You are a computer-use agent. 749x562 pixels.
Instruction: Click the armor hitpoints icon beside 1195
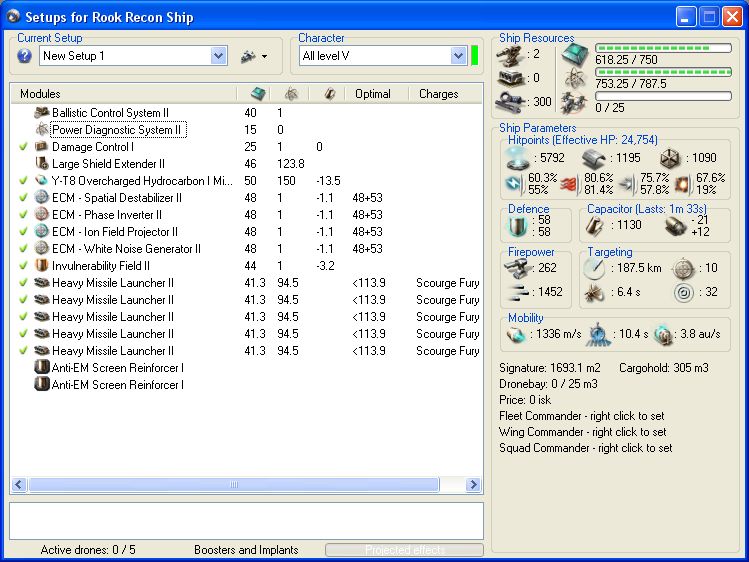[595, 157]
